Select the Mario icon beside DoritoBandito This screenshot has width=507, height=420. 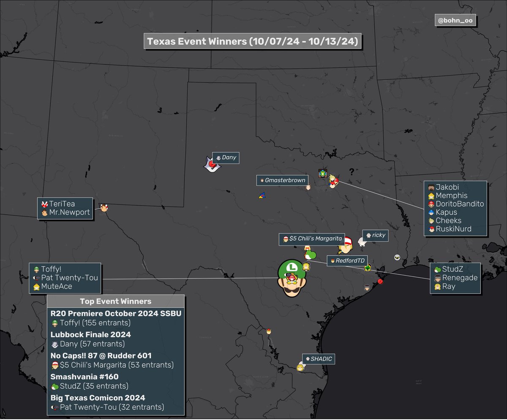tap(431, 204)
